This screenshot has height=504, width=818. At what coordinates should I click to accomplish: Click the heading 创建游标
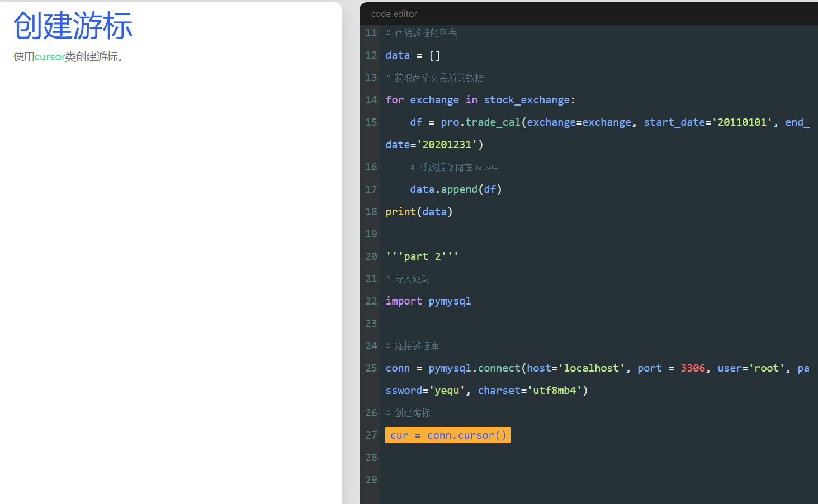click(73, 26)
